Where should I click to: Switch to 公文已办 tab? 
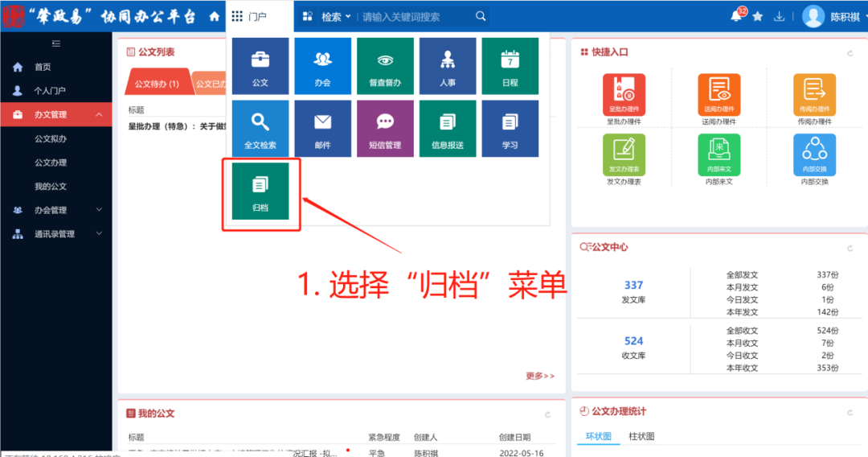pyautogui.click(x=211, y=84)
